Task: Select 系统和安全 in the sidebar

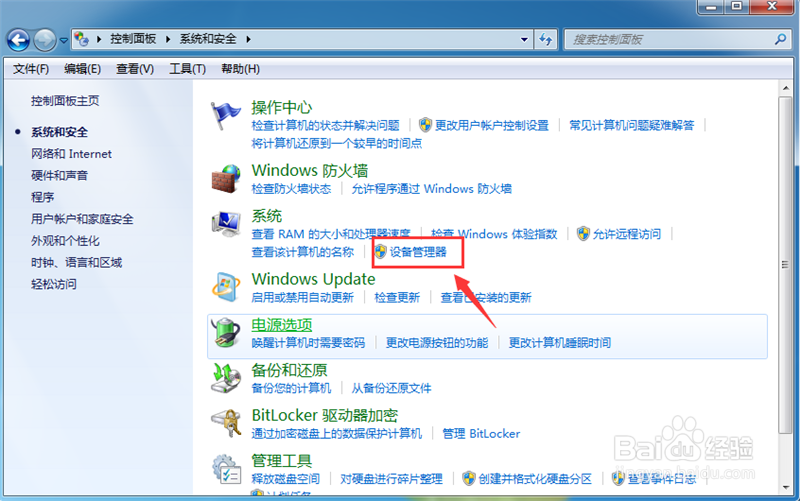Action: [59, 132]
